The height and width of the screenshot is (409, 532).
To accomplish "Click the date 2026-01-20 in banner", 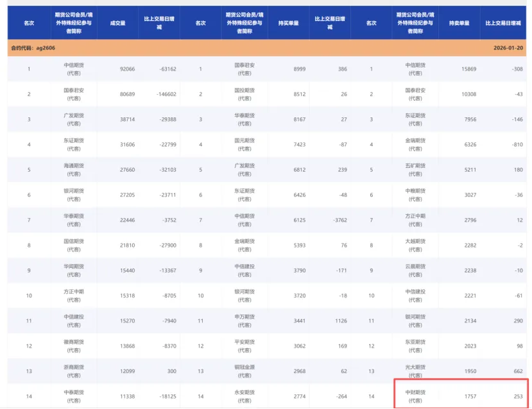I will tap(509, 48).
